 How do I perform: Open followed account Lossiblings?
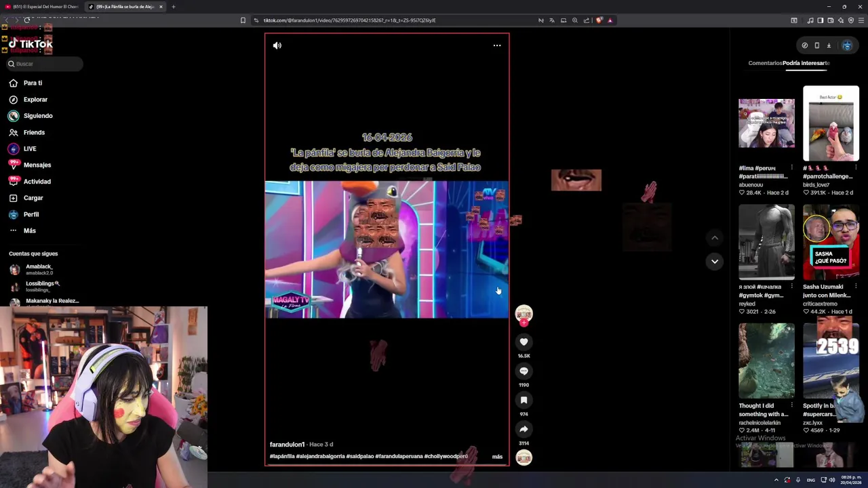coord(42,286)
